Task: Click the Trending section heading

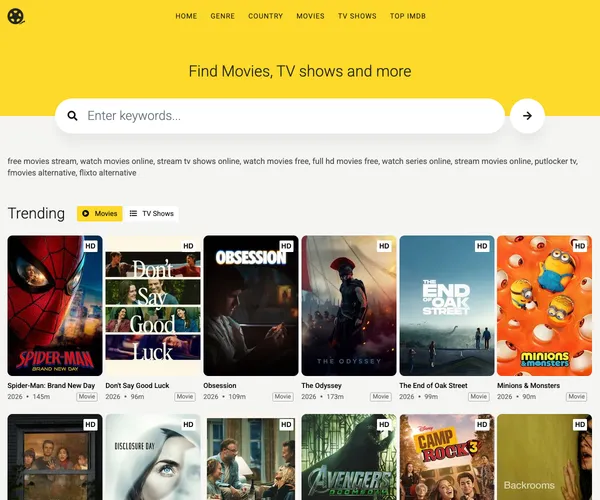Action: tap(36, 213)
